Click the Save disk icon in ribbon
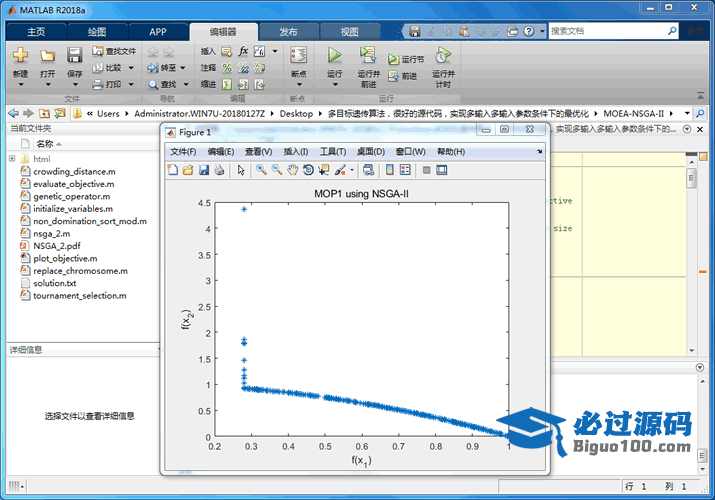The width and height of the screenshot is (715, 500). pyautogui.click(x=74, y=55)
